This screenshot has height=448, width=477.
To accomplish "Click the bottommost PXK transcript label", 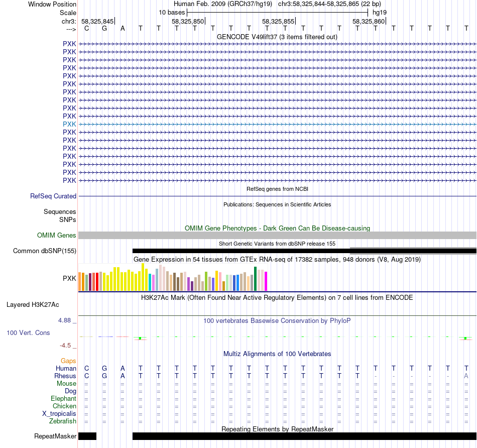I will (69, 180).
